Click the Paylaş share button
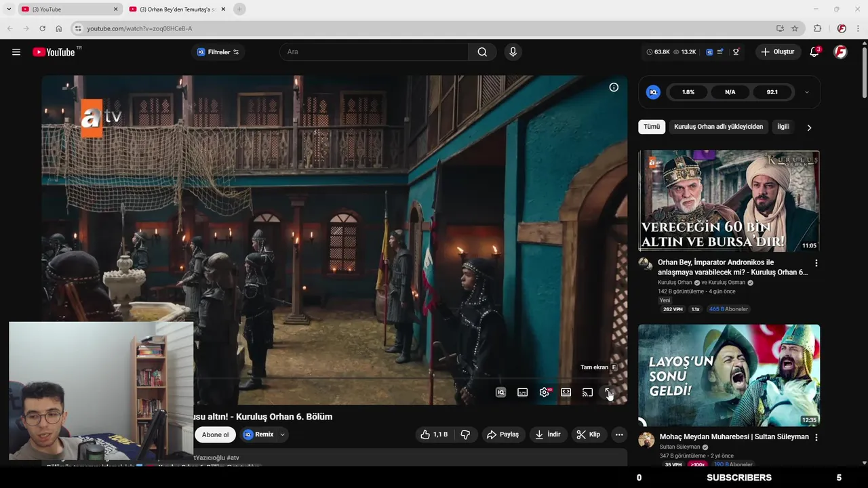 (x=502, y=434)
